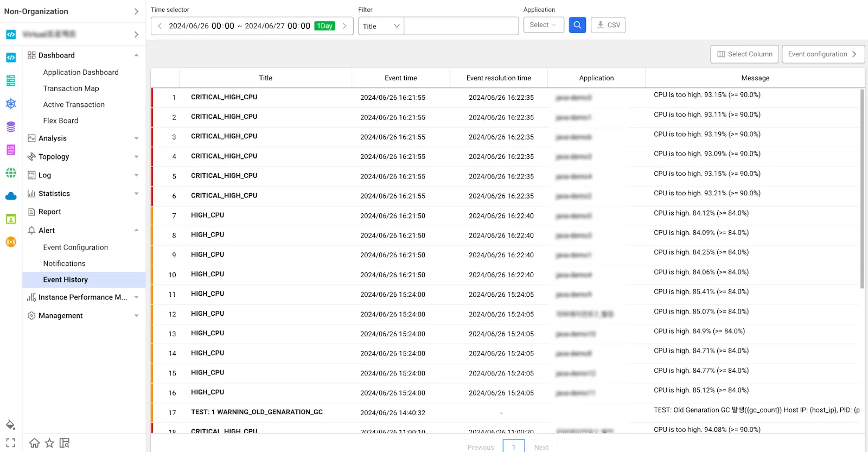868x452 pixels.
Task: Expand the blurred project name chevron
Action: (x=136, y=34)
